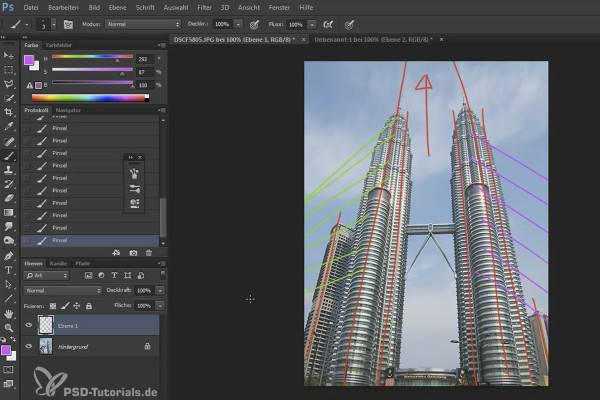Hide the Ebene 1 layer

point(29,325)
